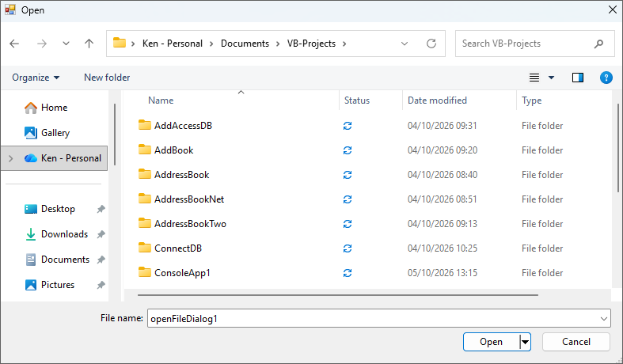Viewport: 623px width, 364px height.
Task: Open the File name dropdown arrow
Action: tap(604, 319)
